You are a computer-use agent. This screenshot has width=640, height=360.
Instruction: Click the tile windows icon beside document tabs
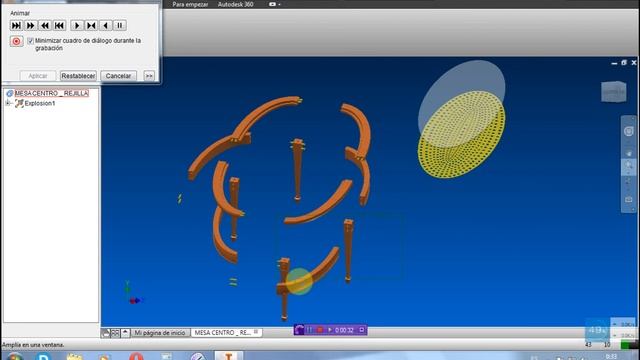click(x=115, y=333)
